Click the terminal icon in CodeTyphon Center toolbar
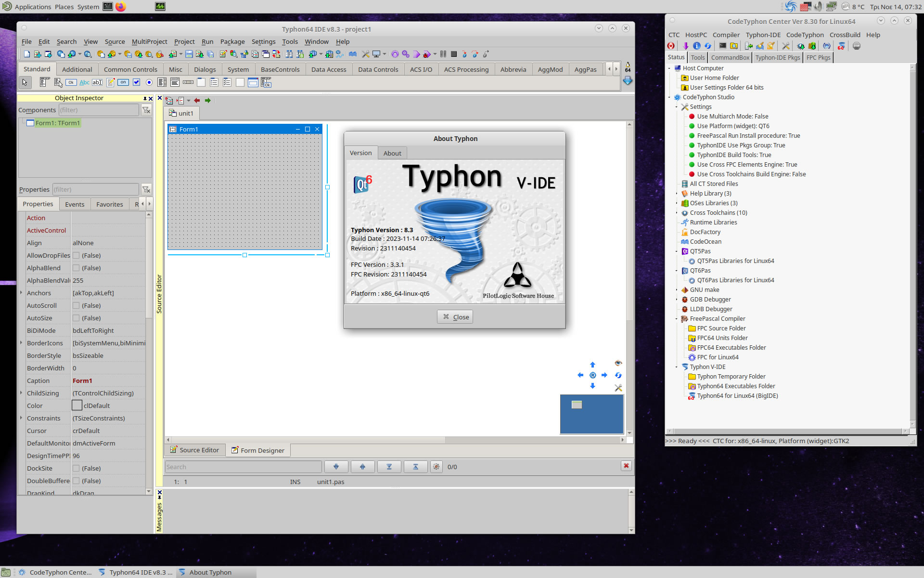Viewport: 924px width, 578px height. [x=722, y=46]
